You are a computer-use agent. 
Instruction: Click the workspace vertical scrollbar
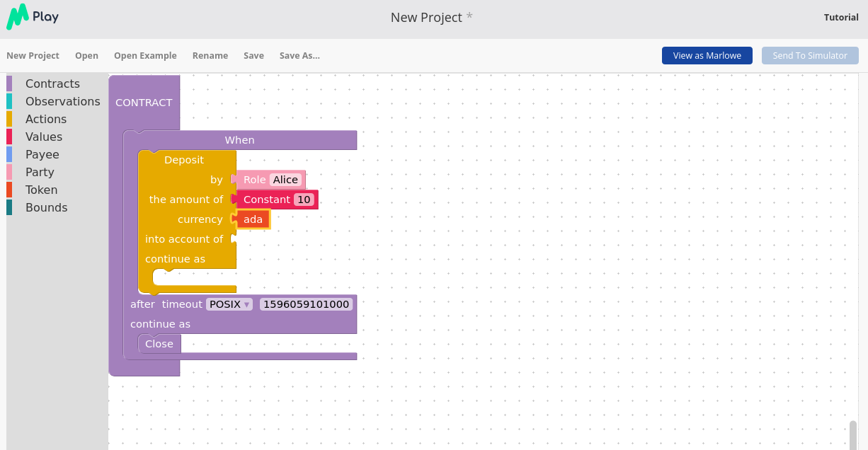tap(853, 434)
